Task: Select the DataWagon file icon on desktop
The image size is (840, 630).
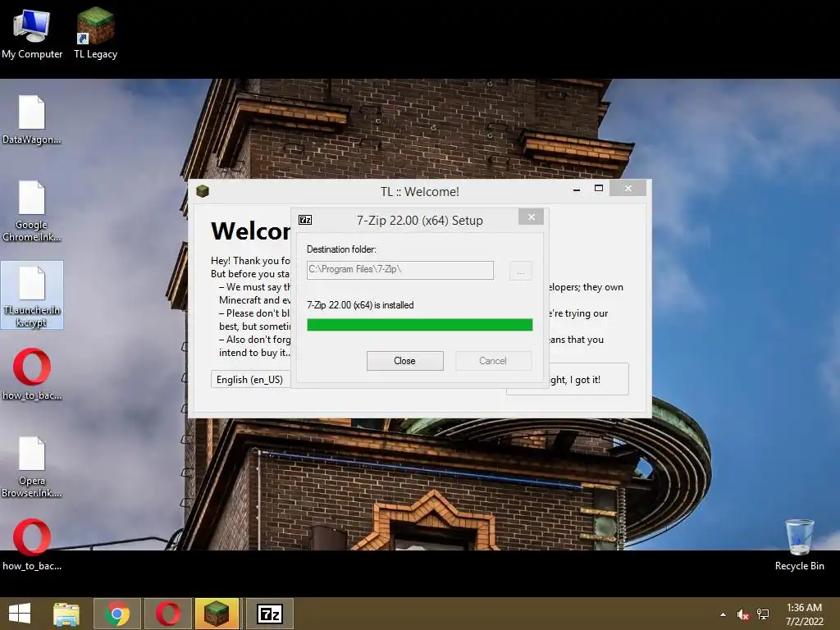Action: (x=32, y=120)
